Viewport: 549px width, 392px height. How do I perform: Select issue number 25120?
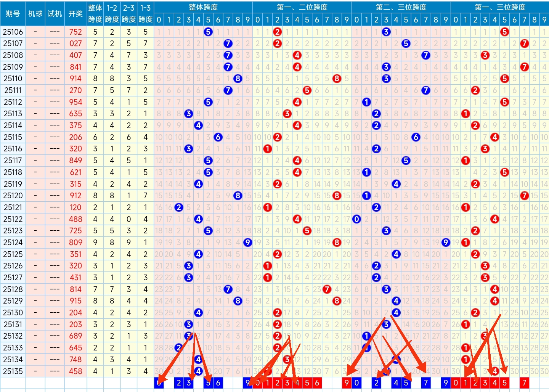click(13, 196)
